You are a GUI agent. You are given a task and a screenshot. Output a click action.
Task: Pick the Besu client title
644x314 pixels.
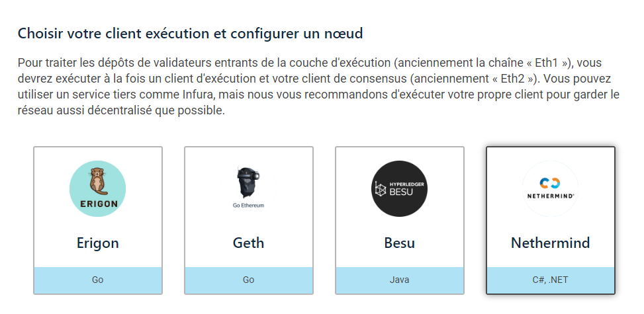(x=399, y=243)
